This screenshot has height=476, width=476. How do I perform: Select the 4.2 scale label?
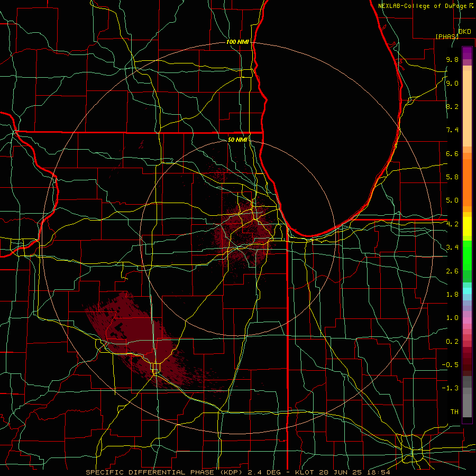pos(452,224)
